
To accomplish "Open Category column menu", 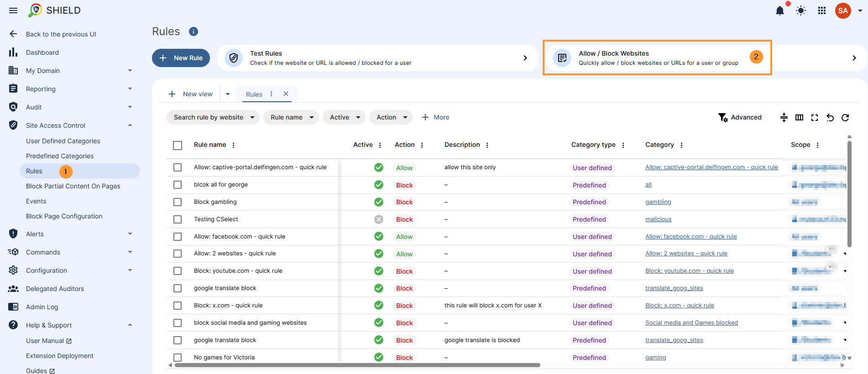I will click(681, 145).
